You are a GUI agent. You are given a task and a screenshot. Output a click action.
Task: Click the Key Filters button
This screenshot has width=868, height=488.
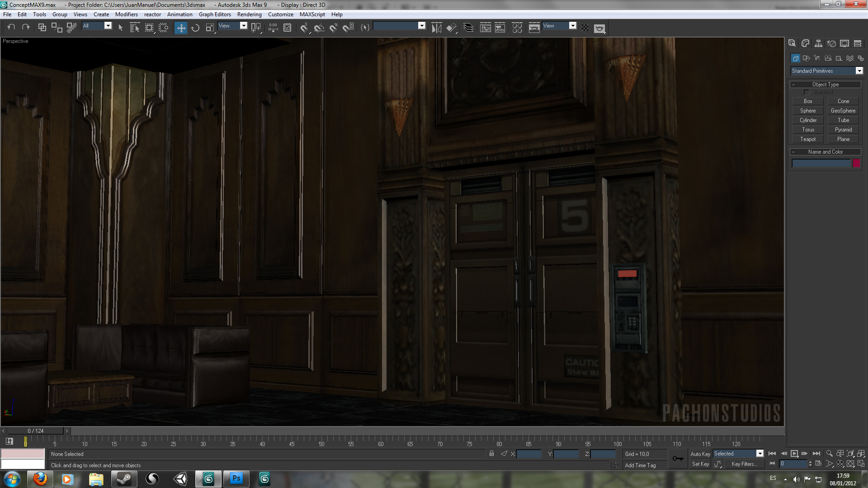pos(744,464)
